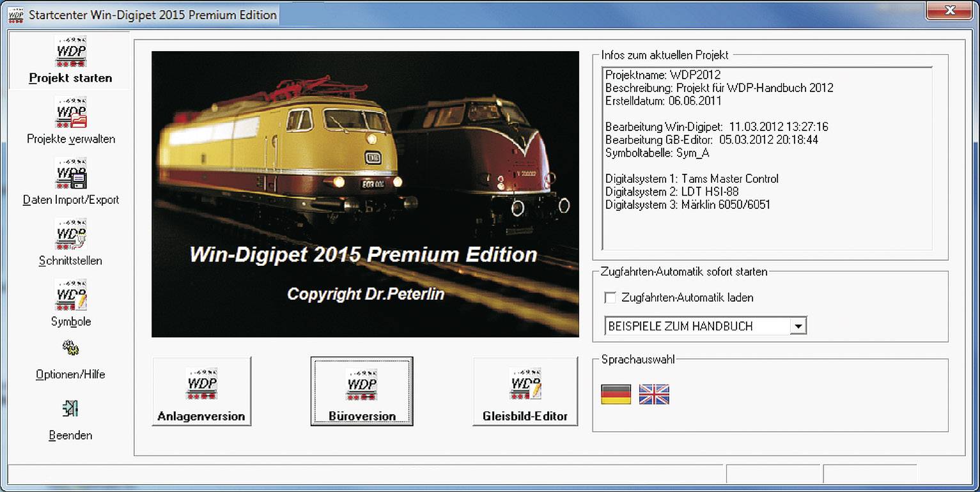Screen dimensions: 980x492
Task: Select the German flag for language
Action: click(615, 396)
